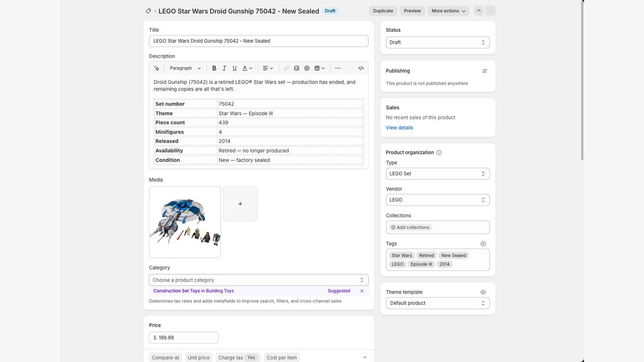Screen dimensions: 644x362
Task: Click the add tags plus icon
Action: tap(483, 244)
